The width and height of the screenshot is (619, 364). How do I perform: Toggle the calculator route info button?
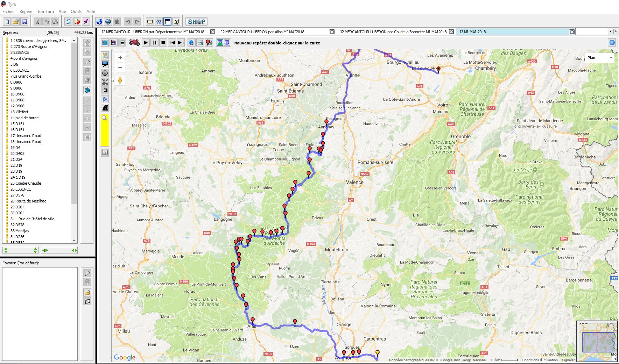pos(105,43)
